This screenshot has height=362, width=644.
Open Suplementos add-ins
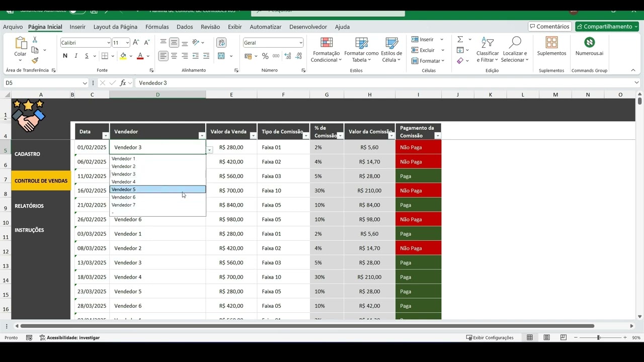click(551, 46)
